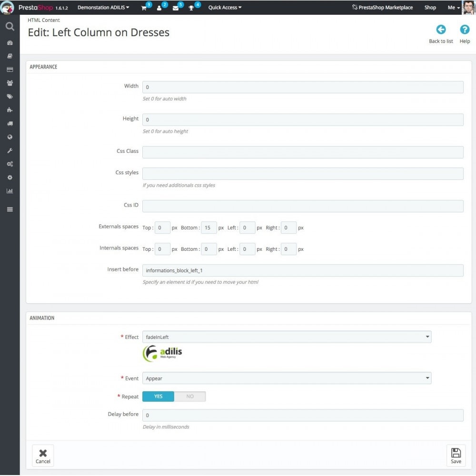Image resolution: width=476 pixels, height=476 pixels.
Task: Click the Externals spaces Bottom field
Action: (209, 228)
